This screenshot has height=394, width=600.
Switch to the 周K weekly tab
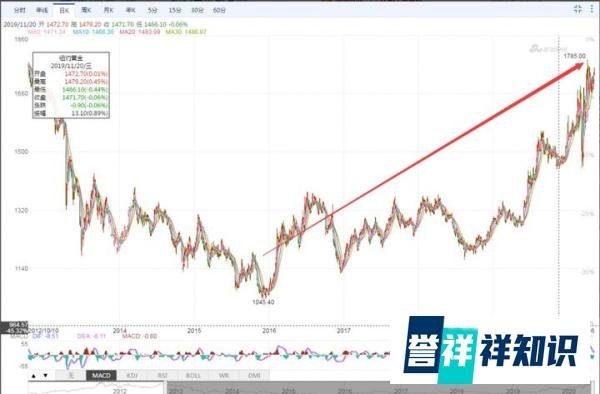[x=86, y=10]
